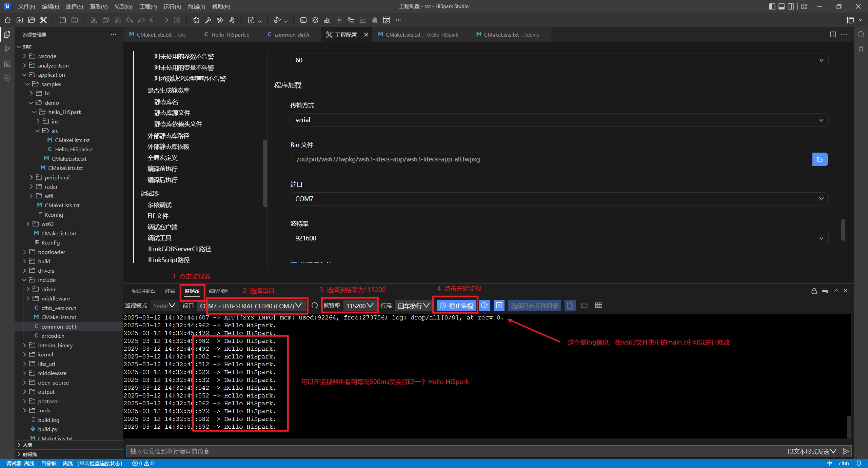Image resolution: width=868 pixels, height=468 pixels.
Task: Open the 波特率 921600 dropdown
Action: 559,238
